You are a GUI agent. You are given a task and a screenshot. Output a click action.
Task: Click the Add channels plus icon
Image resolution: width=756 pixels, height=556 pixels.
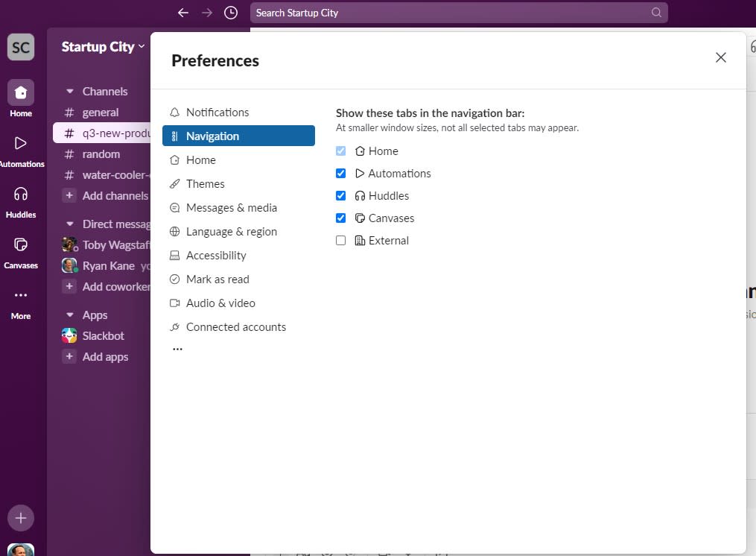pos(69,195)
